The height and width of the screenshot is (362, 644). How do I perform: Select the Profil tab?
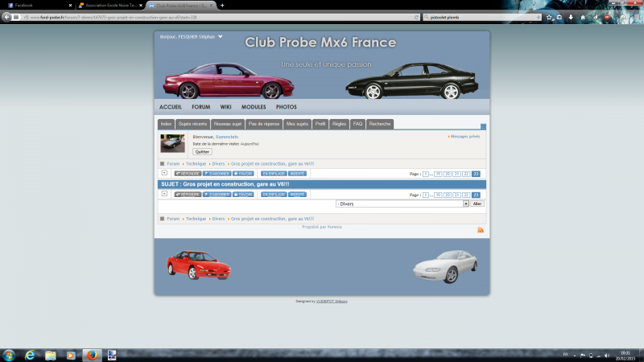(x=320, y=124)
